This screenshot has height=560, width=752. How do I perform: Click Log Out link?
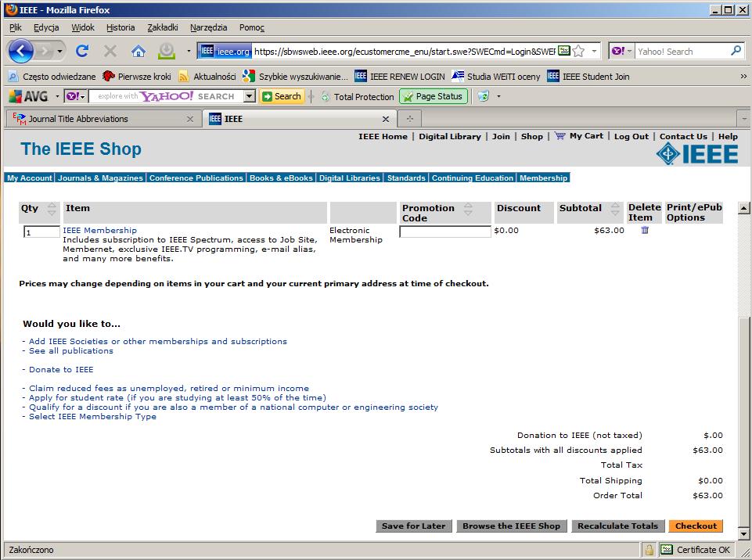click(631, 136)
